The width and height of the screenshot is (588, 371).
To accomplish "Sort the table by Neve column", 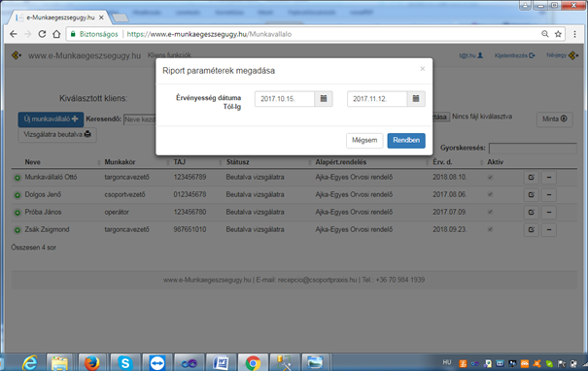I will pos(33,162).
